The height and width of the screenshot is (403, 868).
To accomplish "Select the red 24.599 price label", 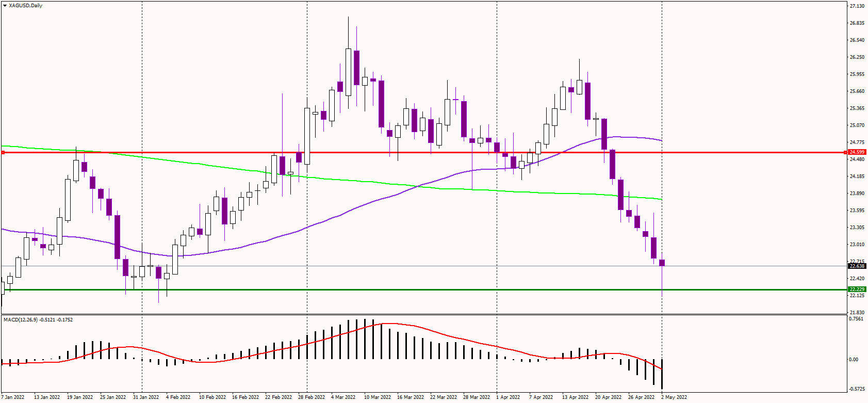I will tap(857, 152).
